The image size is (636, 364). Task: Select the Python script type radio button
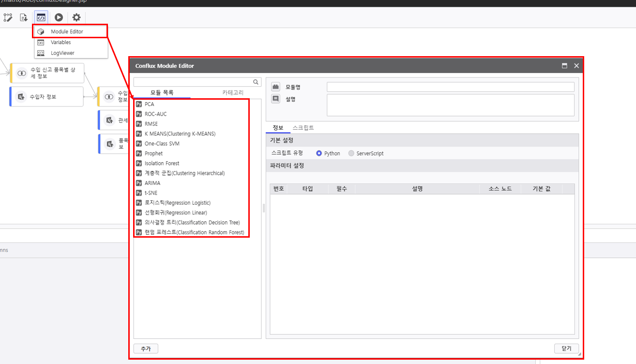coord(319,153)
